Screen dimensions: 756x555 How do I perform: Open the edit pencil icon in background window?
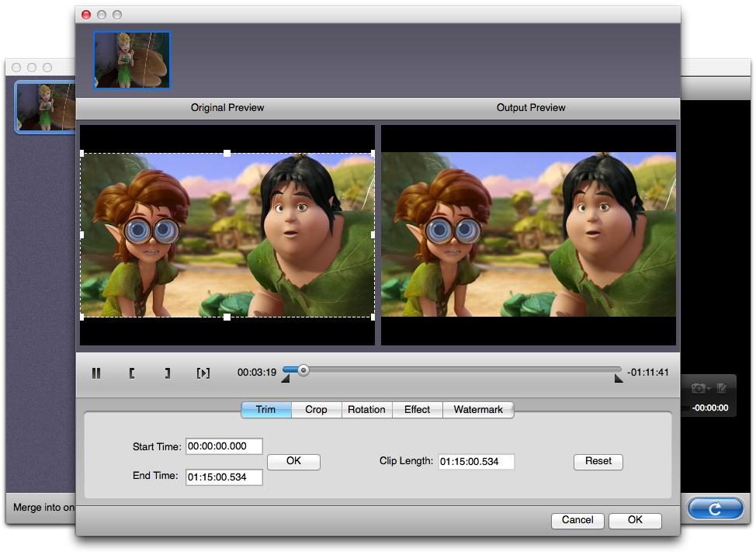click(722, 388)
